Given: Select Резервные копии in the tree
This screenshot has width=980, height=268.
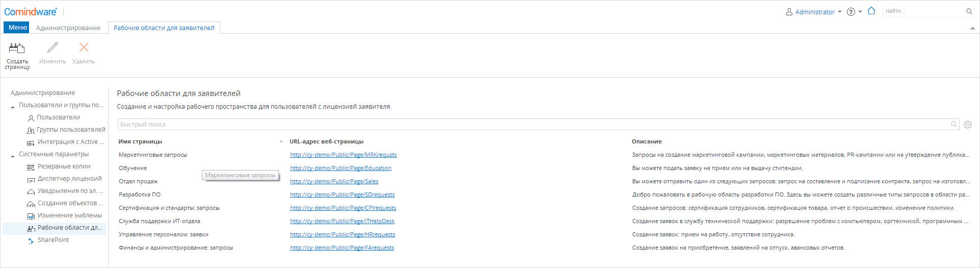Looking at the screenshot, I should pos(64,166).
